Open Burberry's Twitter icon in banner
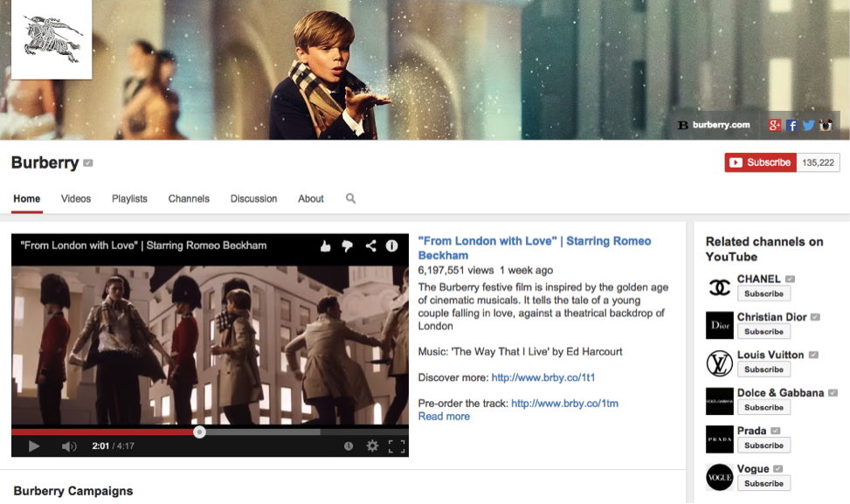This screenshot has height=504, width=850. pyautogui.click(x=808, y=125)
